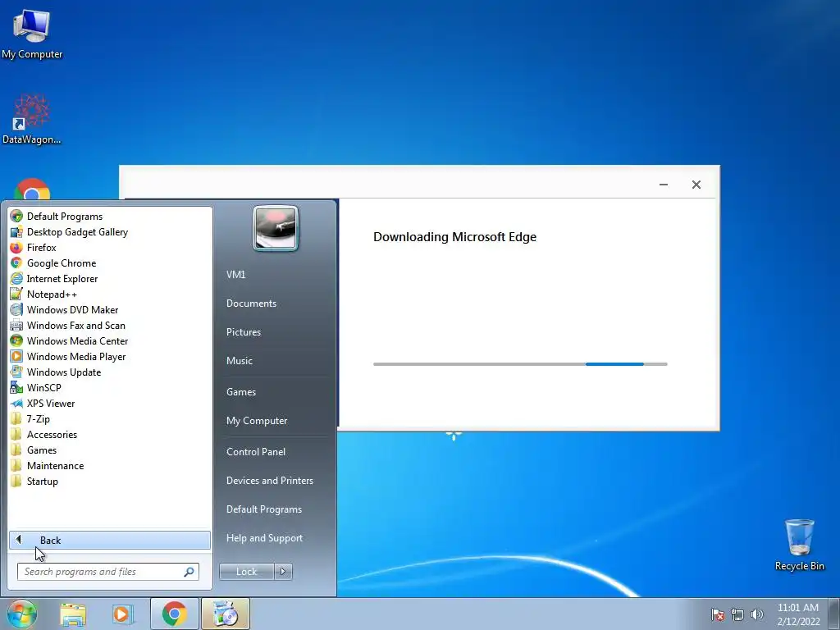840x630 pixels.
Task: Select the Recycle Bin desktop icon
Action: [x=799, y=545]
